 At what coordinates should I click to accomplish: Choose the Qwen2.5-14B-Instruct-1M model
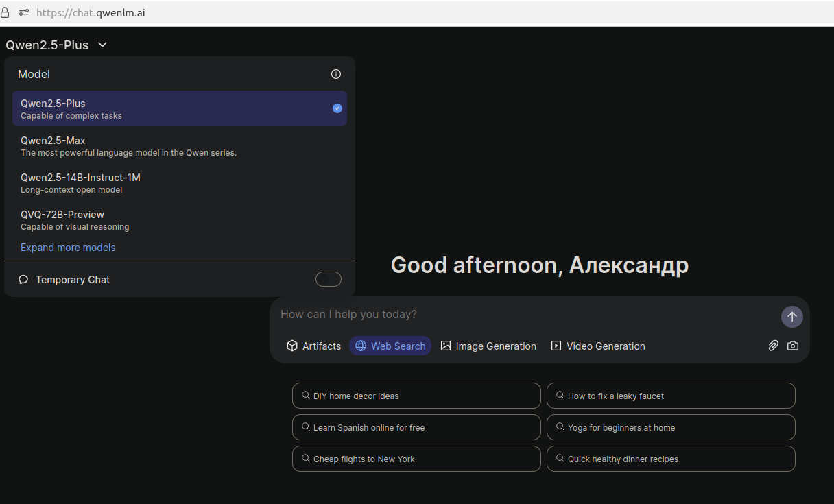(x=180, y=182)
